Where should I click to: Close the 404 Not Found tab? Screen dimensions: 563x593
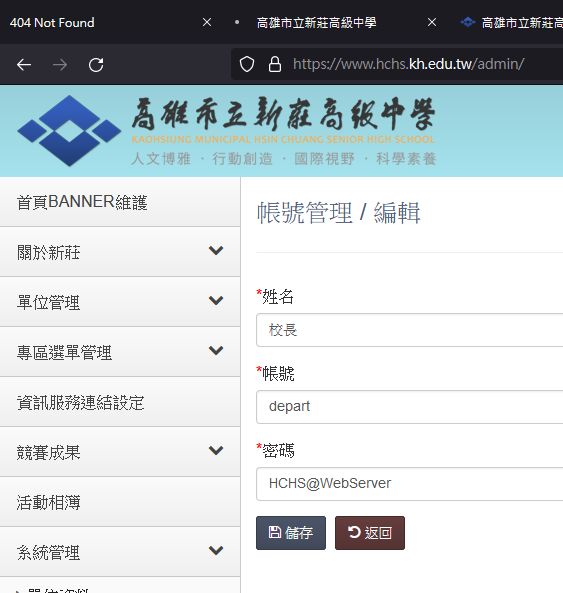207,23
